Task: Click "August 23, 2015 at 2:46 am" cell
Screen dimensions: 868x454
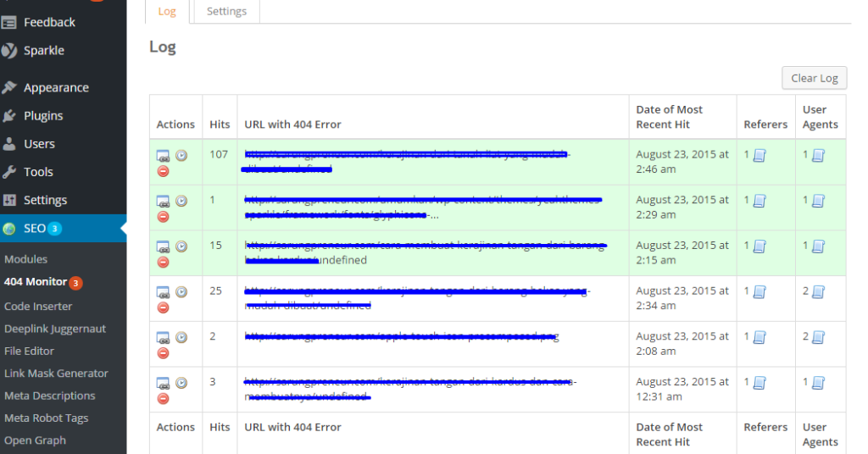Action: coord(682,162)
